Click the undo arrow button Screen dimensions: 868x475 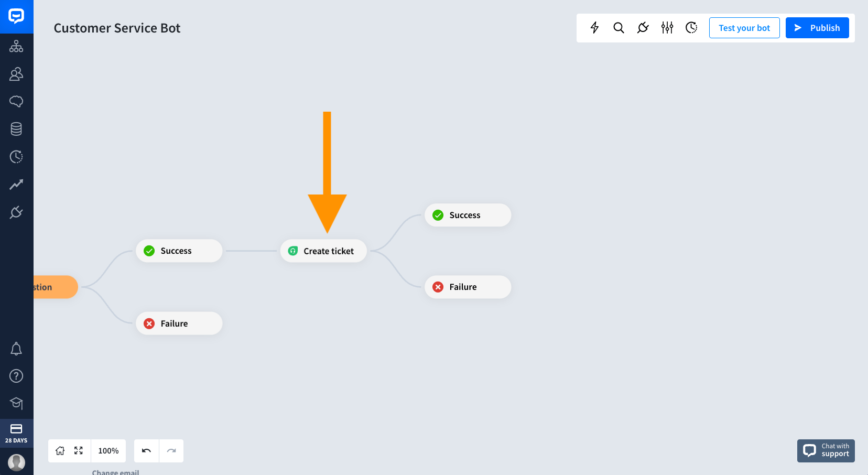pos(146,451)
